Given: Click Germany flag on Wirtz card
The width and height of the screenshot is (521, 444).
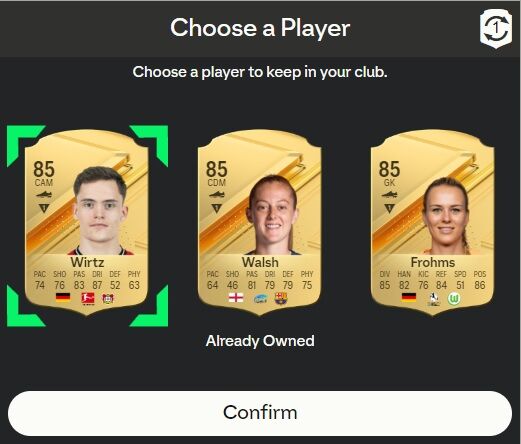Looking at the screenshot, I should [x=63, y=297].
